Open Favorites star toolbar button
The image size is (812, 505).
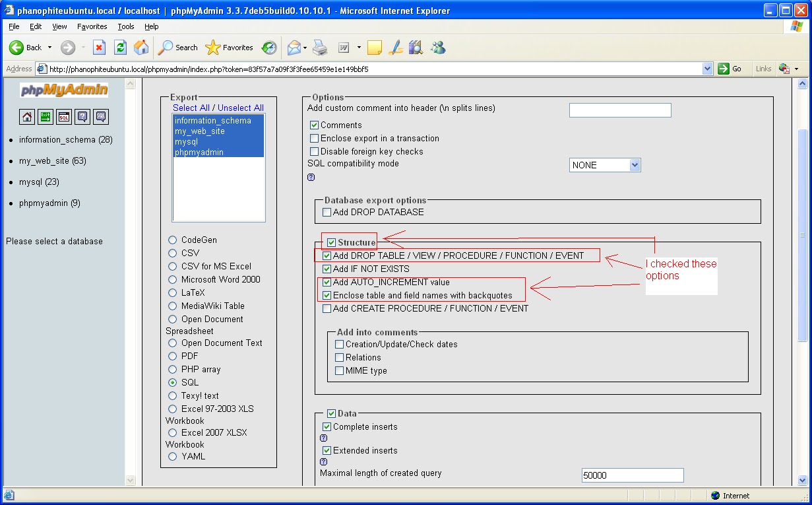pos(230,48)
